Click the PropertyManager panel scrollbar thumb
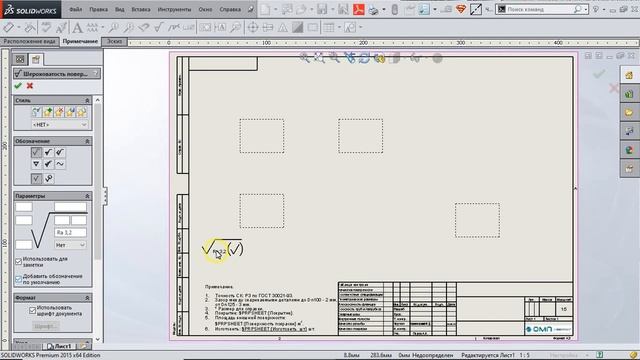Screen dimensions: 640x360 98,182
